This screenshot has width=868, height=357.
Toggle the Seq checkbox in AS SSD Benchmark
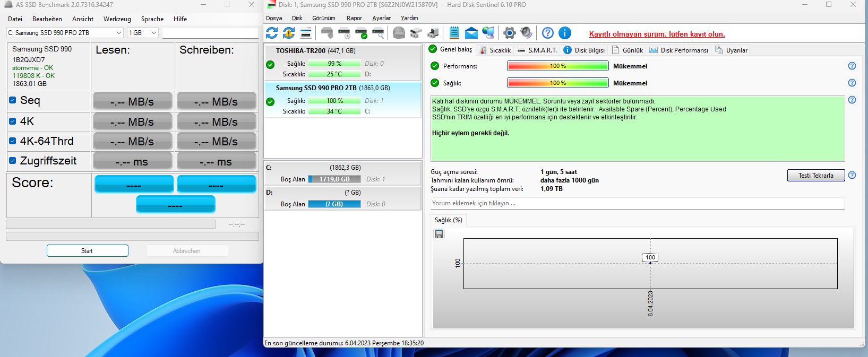(x=13, y=100)
